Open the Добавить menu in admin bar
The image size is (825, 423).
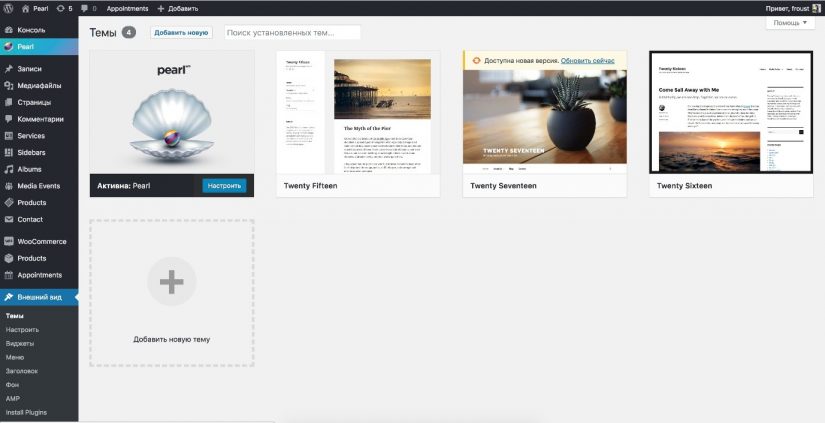tap(178, 8)
